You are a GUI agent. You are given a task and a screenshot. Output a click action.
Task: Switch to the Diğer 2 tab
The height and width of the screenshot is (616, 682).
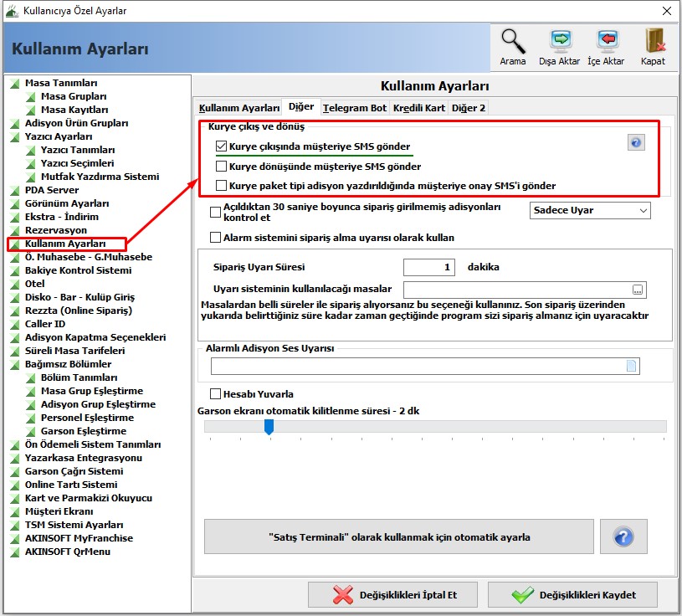coord(469,108)
